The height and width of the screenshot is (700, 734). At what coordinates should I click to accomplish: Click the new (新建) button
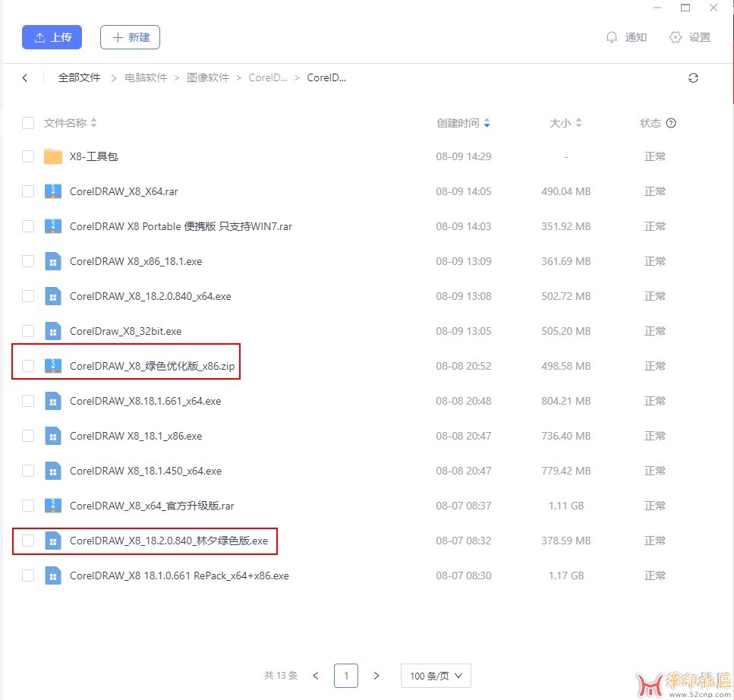pyautogui.click(x=130, y=37)
